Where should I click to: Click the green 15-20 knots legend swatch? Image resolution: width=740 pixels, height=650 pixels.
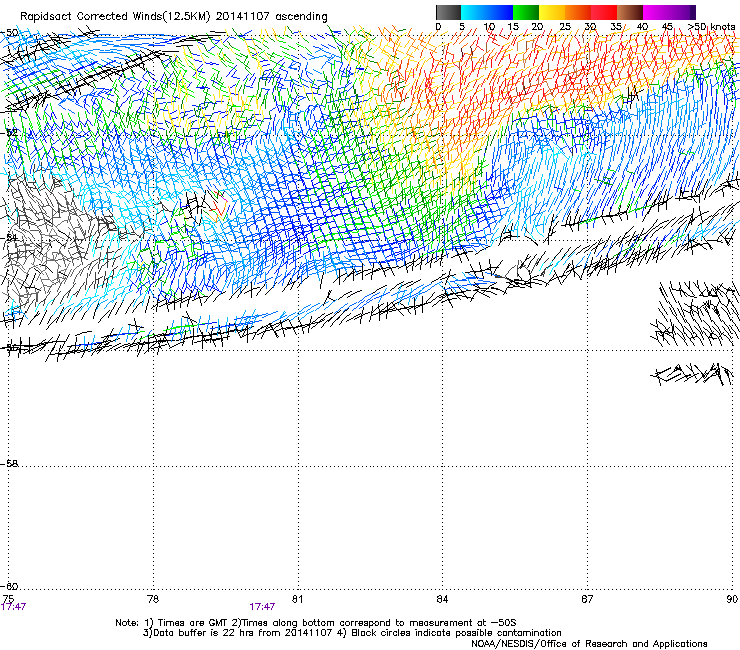point(526,12)
